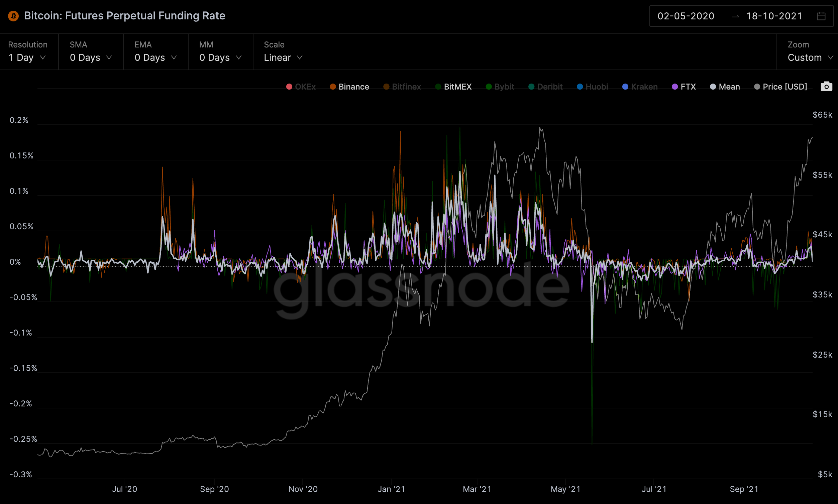Click the camera screenshot icon
Image resolution: width=838 pixels, height=504 pixels.
(826, 87)
